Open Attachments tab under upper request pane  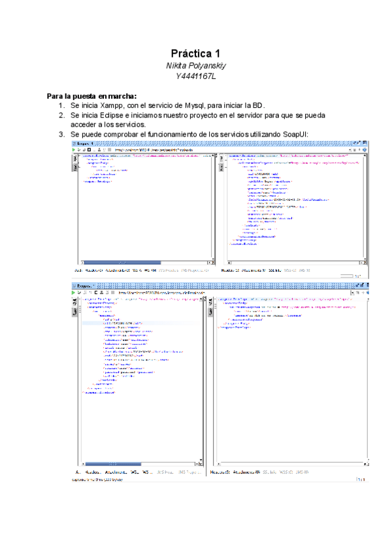coord(118,269)
